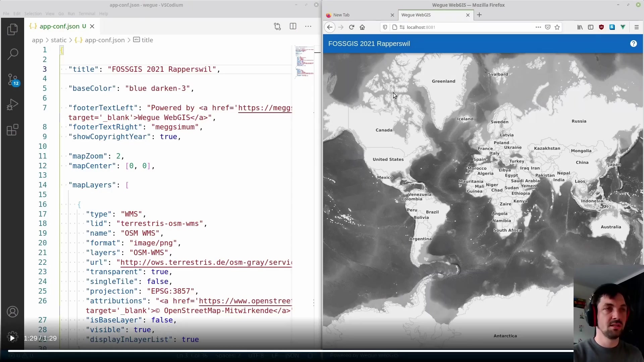Open a new Firefox tab with plus
The height and width of the screenshot is (362, 644).
pos(479,15)
